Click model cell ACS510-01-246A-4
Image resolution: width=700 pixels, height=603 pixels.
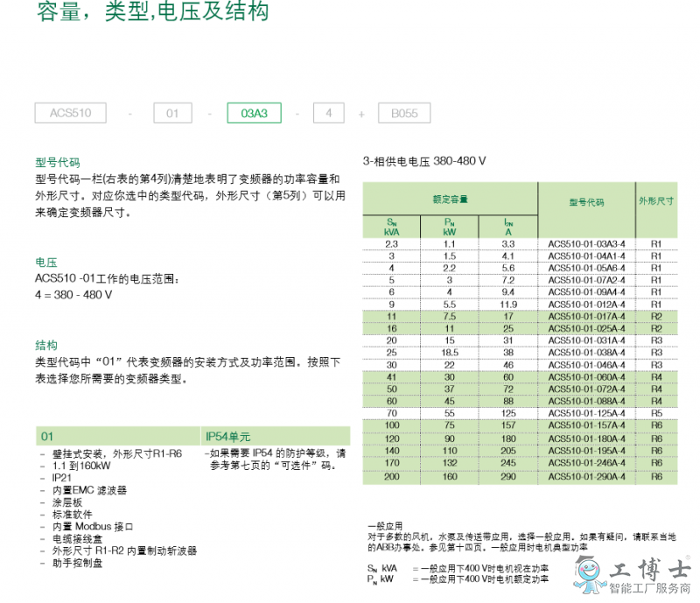click(586, 463)
